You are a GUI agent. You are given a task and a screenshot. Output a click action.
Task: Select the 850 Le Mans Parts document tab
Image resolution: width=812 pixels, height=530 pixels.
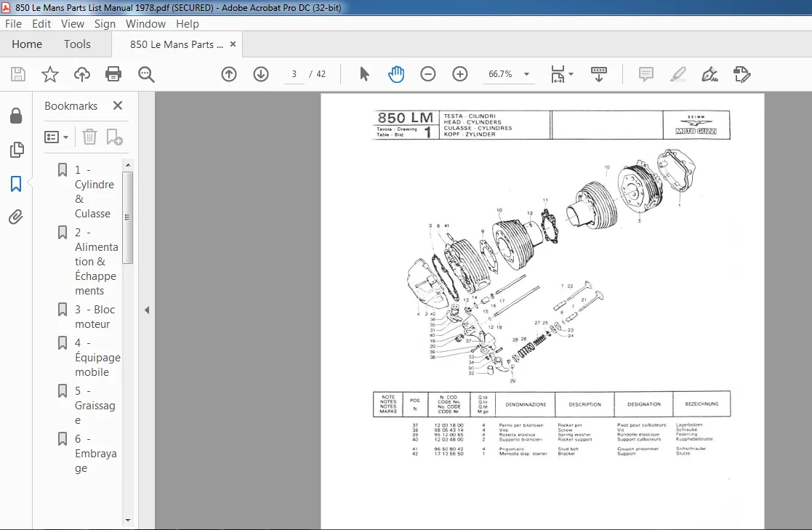point(176,44)
